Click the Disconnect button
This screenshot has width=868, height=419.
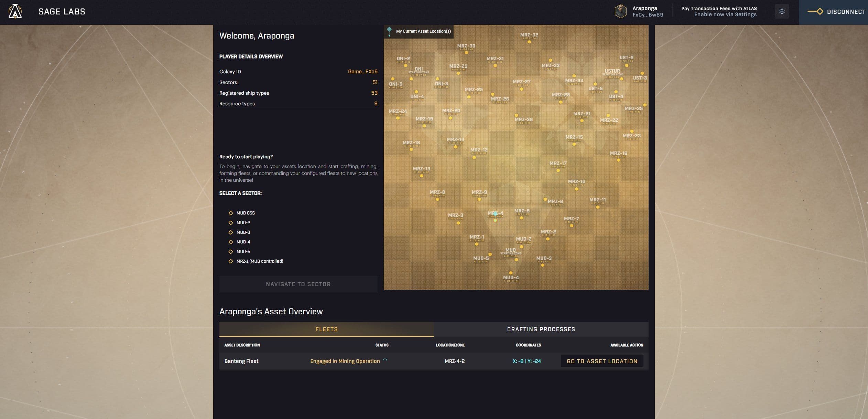click(834, 12)
